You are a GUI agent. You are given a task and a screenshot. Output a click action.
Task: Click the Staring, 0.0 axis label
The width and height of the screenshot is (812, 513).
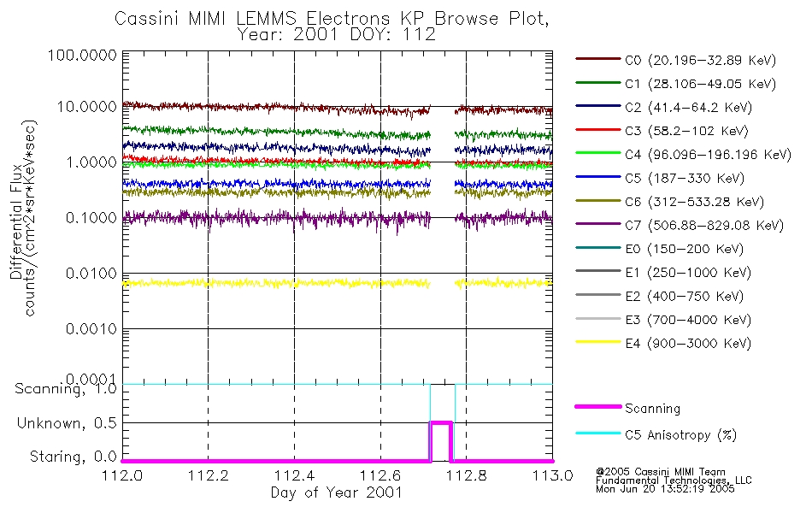click(74, 457)
